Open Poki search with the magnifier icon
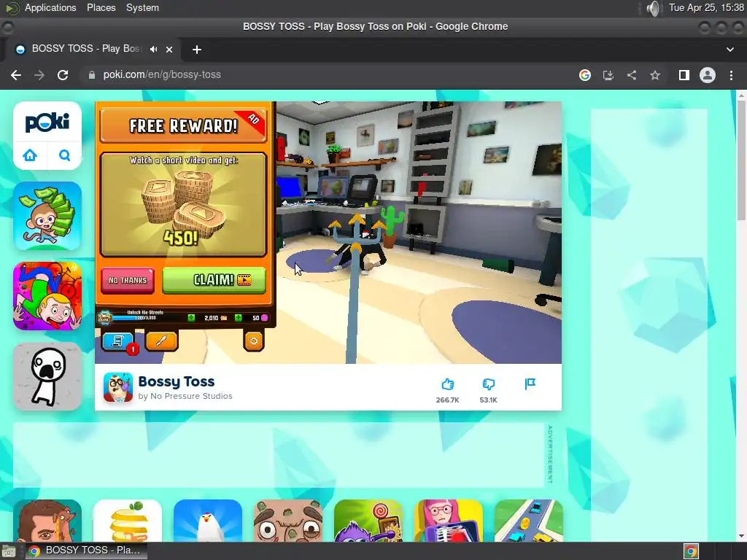Image resolution: width=747 pixels, height=560 pixels. 64,155
